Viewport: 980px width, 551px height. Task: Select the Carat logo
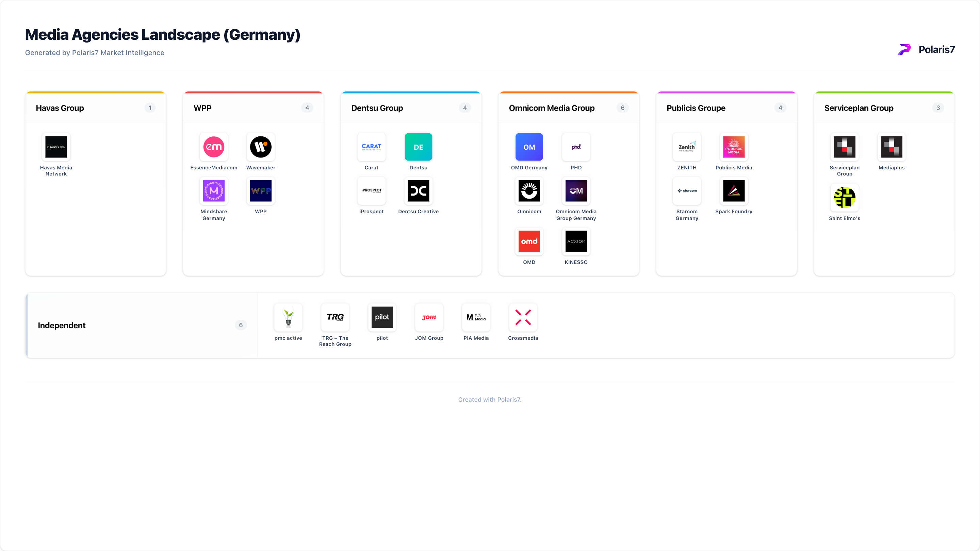pos(371,147)
